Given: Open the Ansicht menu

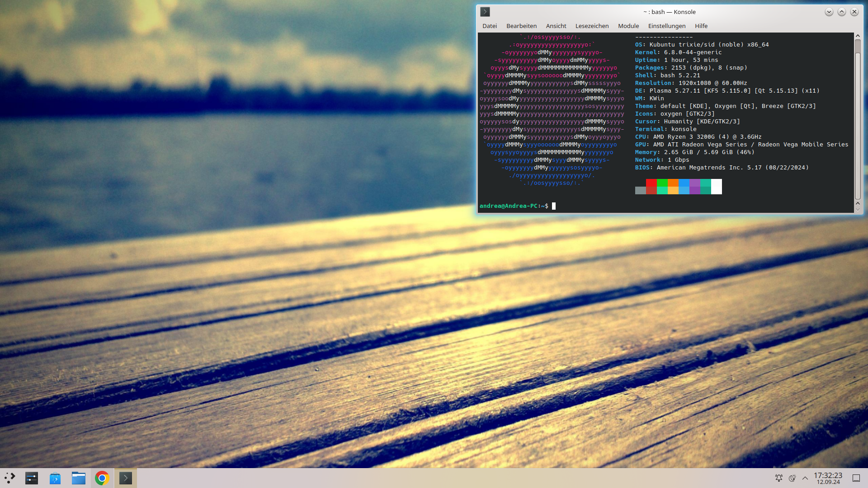Looking at the screenshot, I should pos(556,26).
